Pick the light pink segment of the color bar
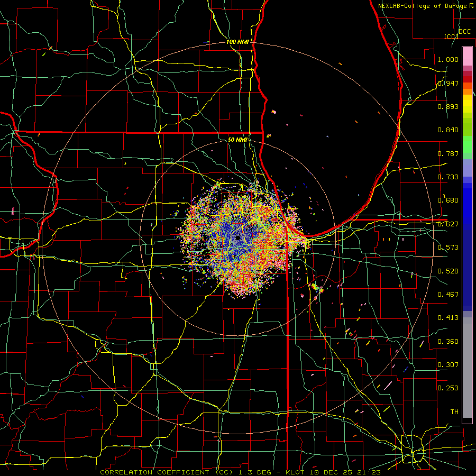Screen dimensions: 476x476 coord(467,56)
